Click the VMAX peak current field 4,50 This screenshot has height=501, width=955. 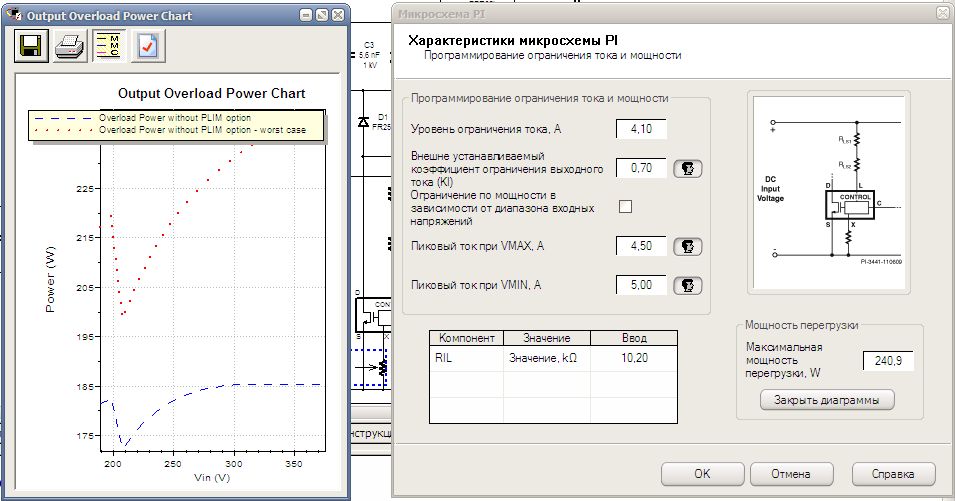click(641, 246)
